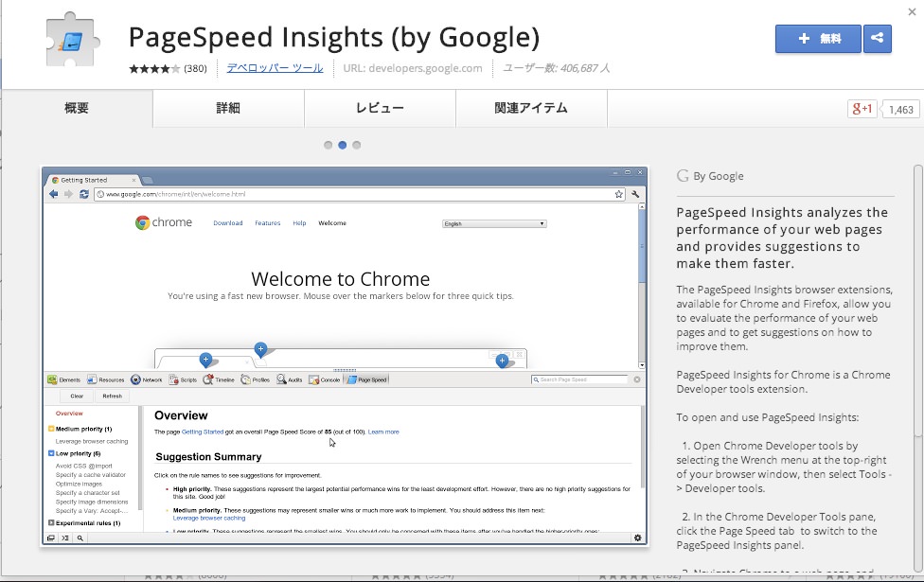This screenshot has height=582, width=924.
Task: Switch to the 概要 tab
Action: tap(77, 109)
